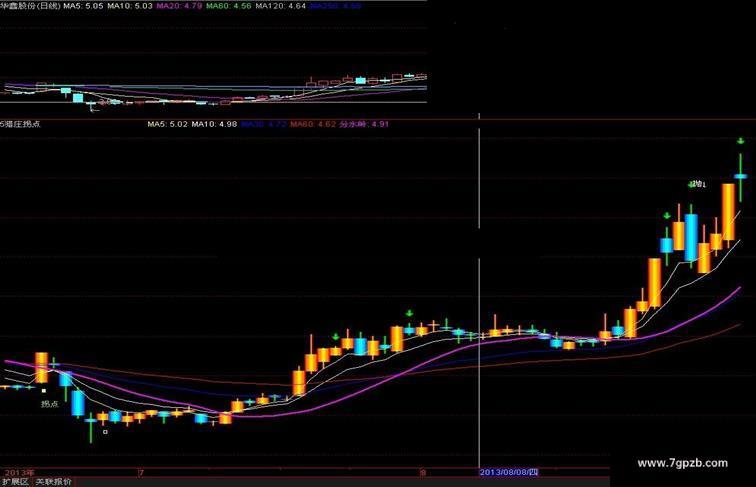Open the 扩展区 tab
756x487 pixels.
(x=15, y=482)
